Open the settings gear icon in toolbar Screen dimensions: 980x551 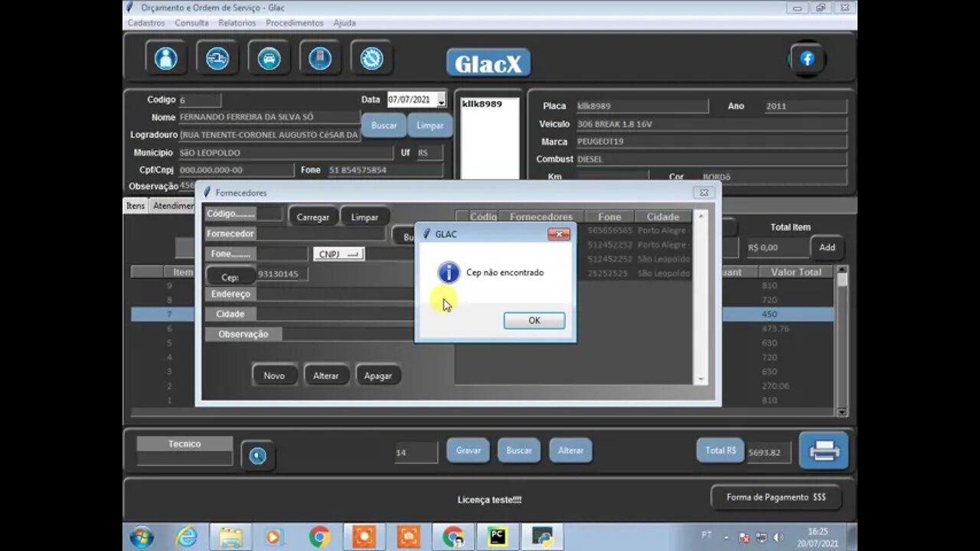(371, 58)
